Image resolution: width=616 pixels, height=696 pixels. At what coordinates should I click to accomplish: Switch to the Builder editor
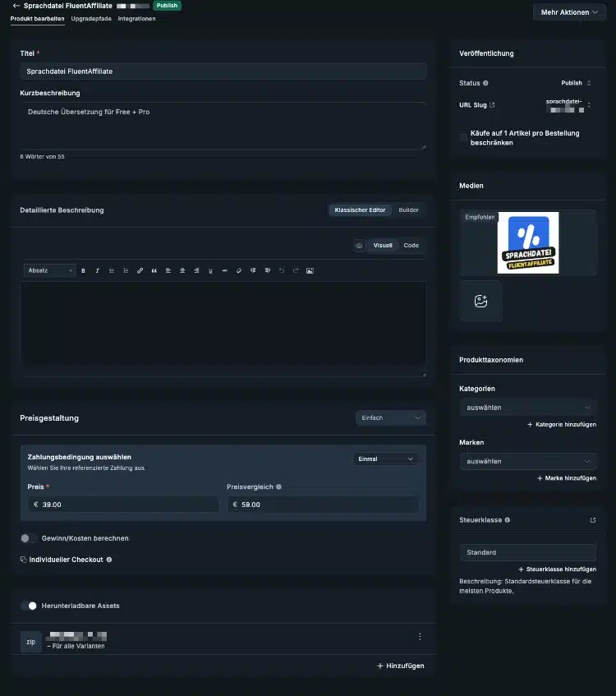[x=408, y=210]
